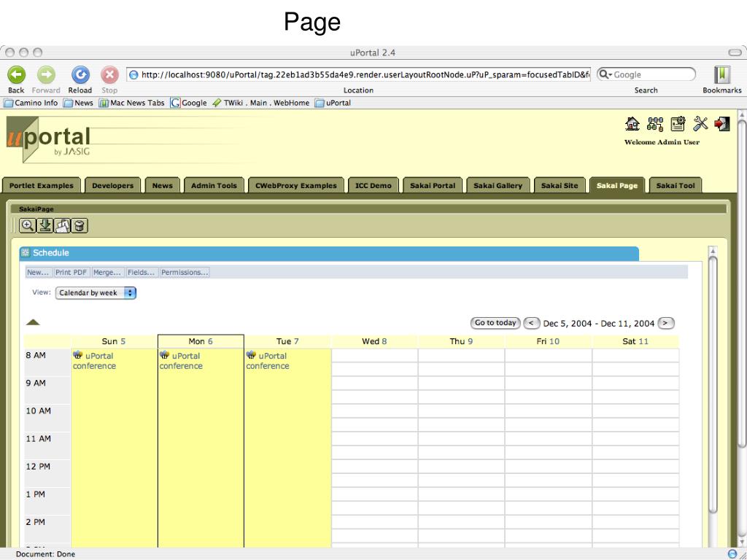Viewport: 747px width, 560px height.
Task: Click the Go to today button
Action: click(x=495, y=323)
